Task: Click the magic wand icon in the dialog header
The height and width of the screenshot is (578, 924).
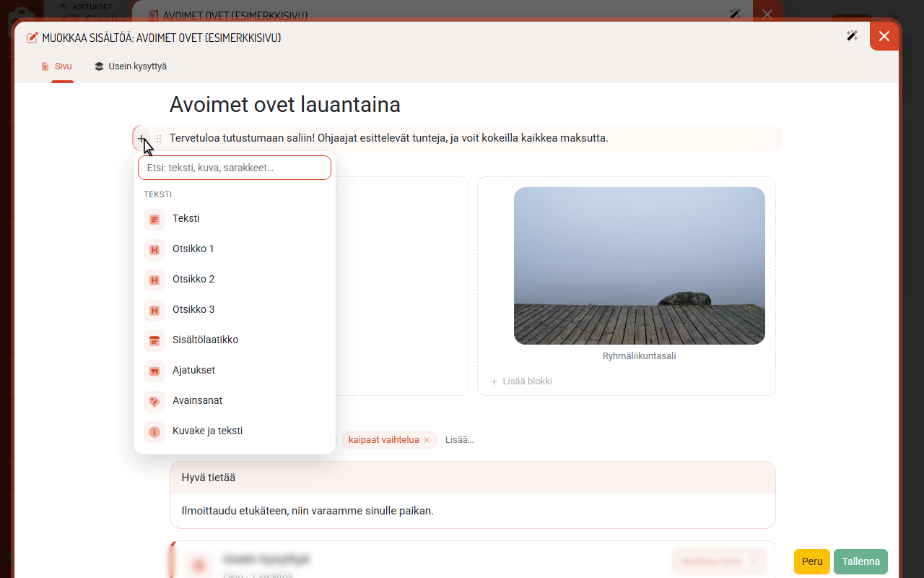Action: tap(853, 35)
